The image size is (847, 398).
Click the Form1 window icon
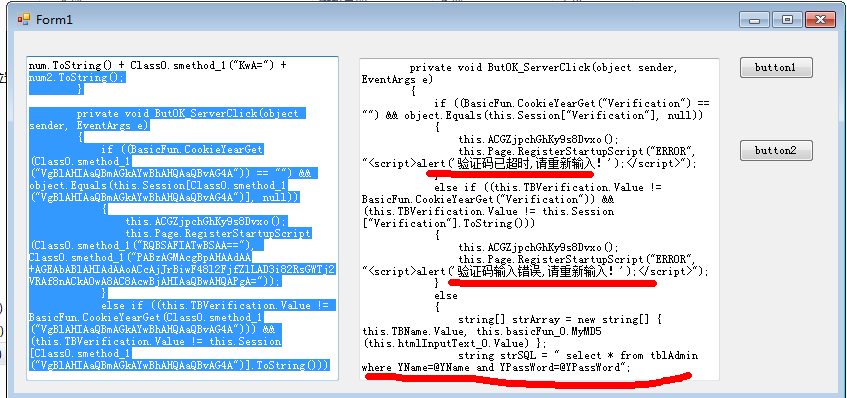coord(23,20)
